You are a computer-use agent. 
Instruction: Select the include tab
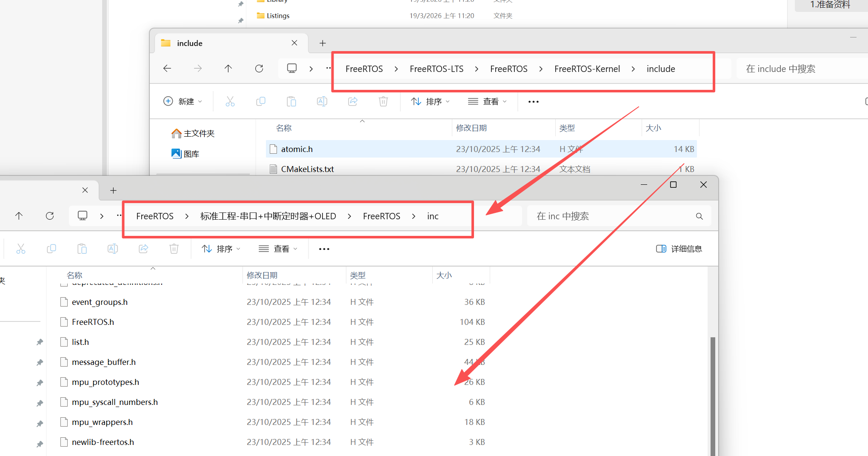226,43
